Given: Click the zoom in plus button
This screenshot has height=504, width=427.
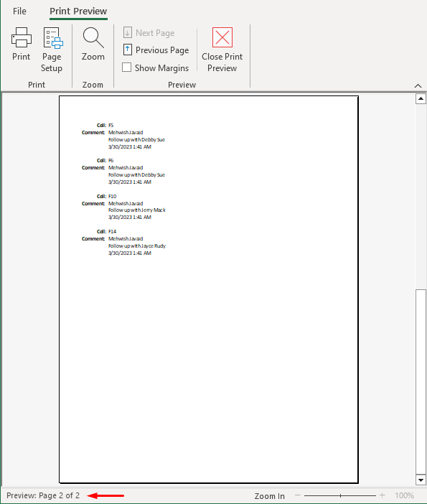Looking at the screenshot, I should coord(382,495).
